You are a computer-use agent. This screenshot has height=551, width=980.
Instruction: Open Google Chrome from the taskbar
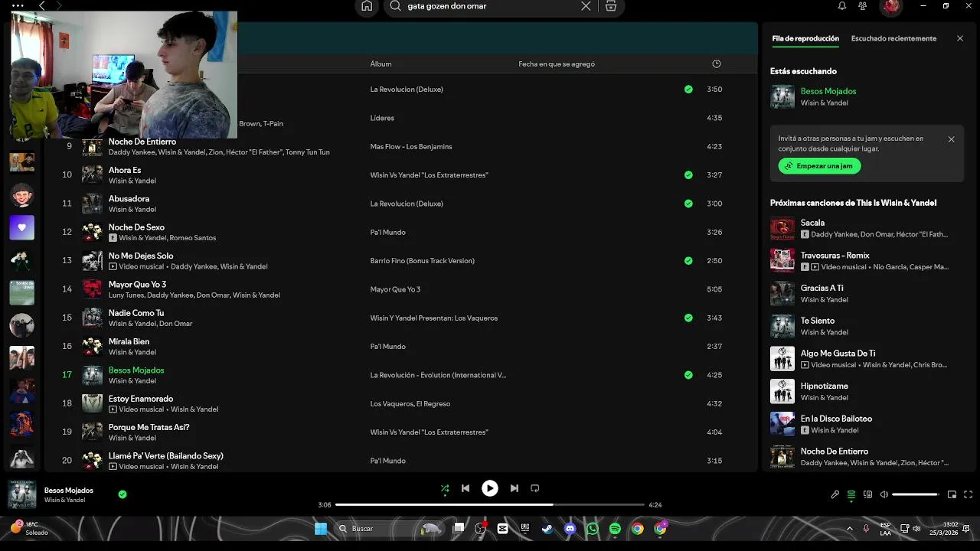click(638, 528)
